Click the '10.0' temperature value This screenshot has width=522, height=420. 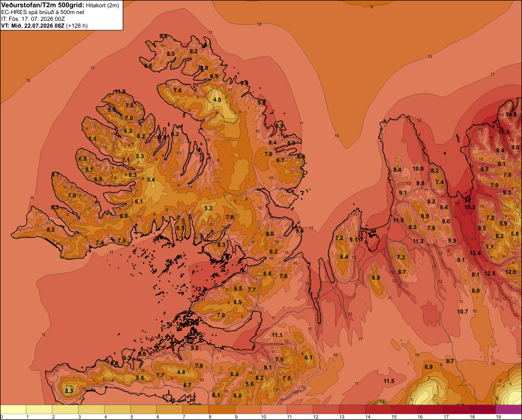[x=418, y=169]
